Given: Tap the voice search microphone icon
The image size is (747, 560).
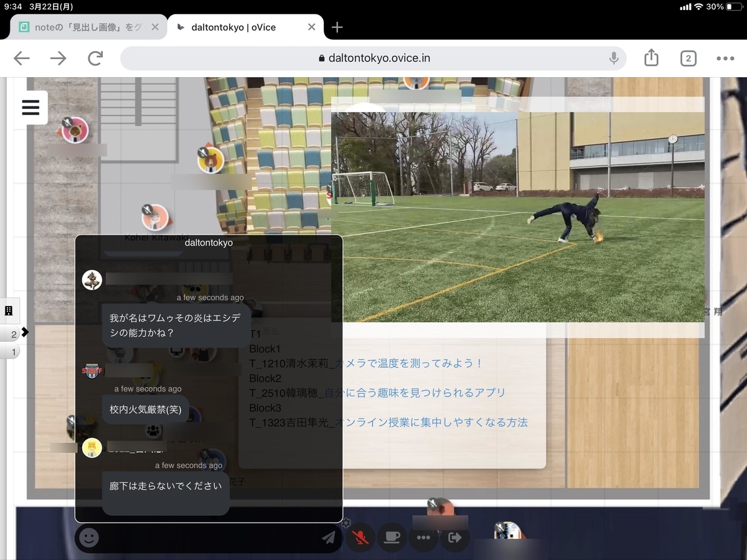Looking at the screenshot, I should (x=614, y=58).
